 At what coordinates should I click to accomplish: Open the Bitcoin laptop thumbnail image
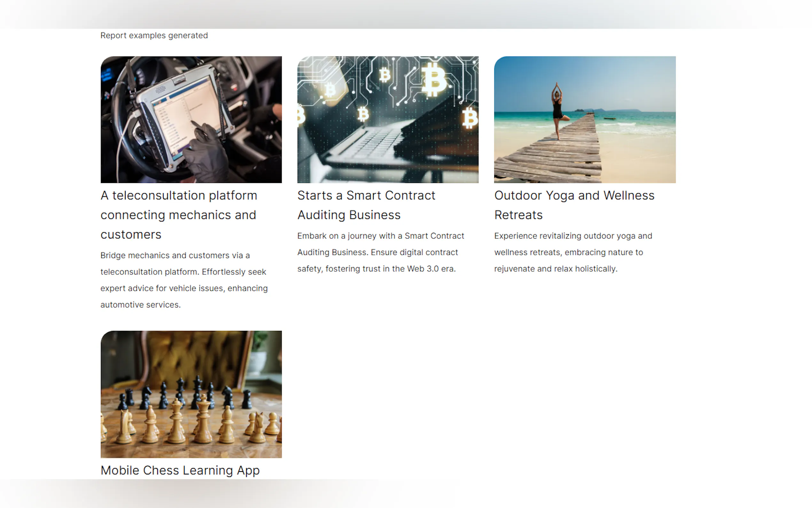(x=388, y=120)
